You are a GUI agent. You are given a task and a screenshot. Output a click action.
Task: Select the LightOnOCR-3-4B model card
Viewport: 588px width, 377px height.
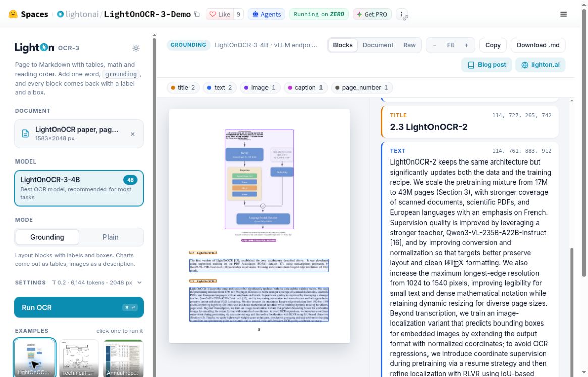[x=79, y=188]
